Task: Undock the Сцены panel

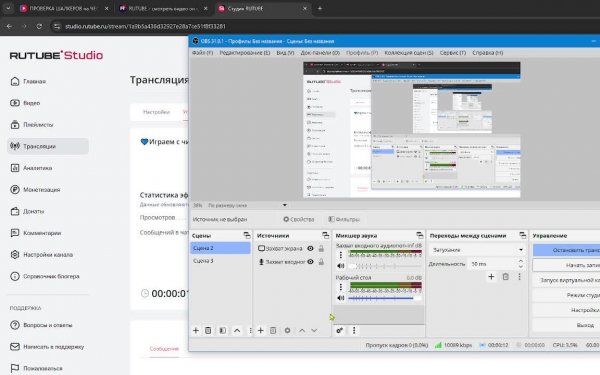Action: pos(247,235)
